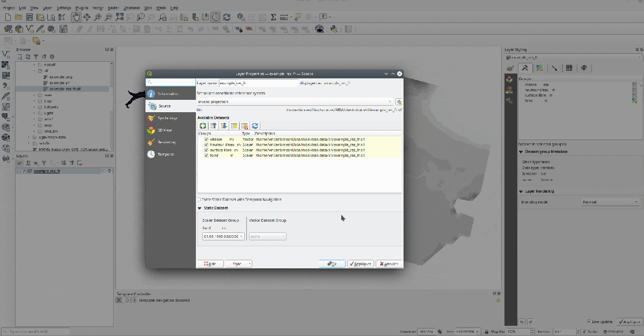Collapse the Static Dataset section

tap(200, 208)
